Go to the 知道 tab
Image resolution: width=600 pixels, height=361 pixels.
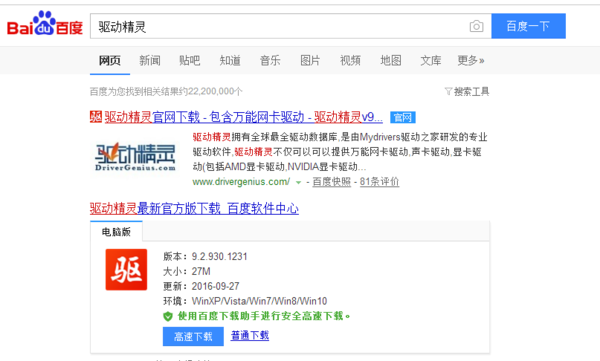coord(230,60)
